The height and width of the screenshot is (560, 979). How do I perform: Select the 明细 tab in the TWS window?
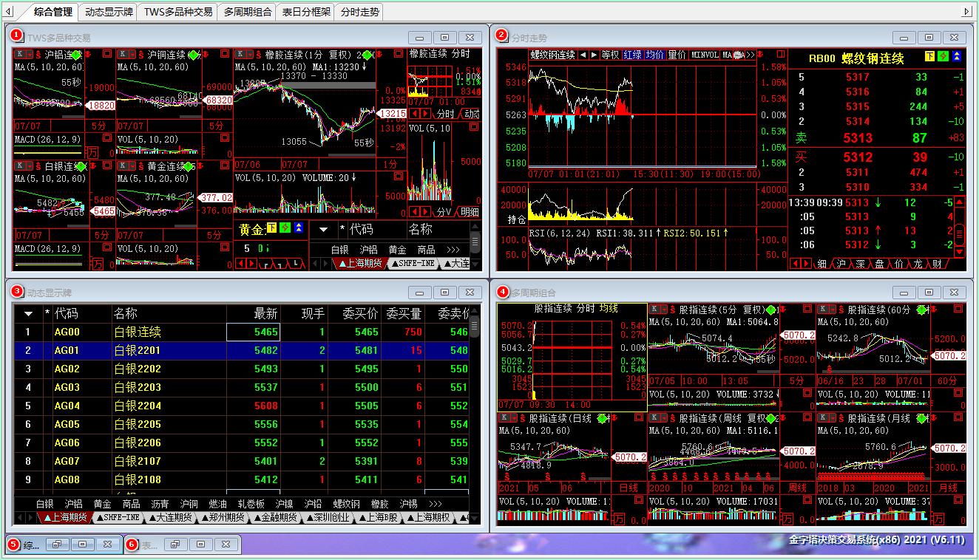[469, 212]
